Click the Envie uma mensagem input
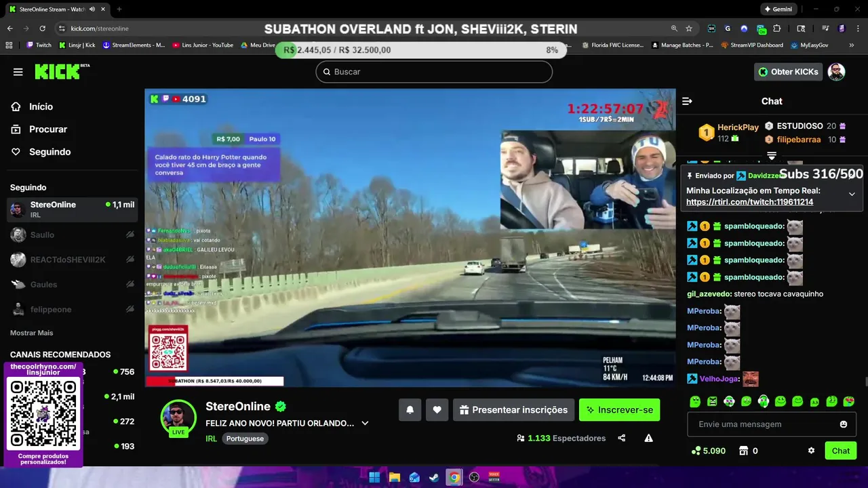 coord(772,424)
